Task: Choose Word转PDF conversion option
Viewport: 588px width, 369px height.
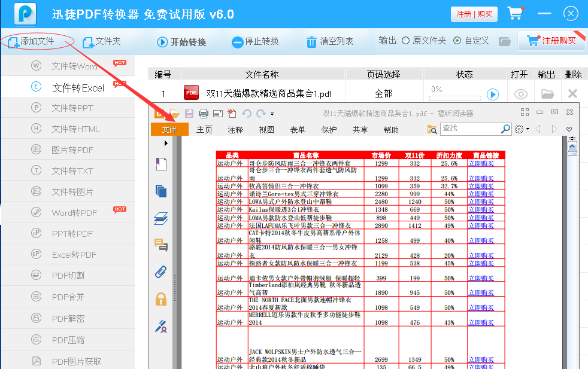Action: pyautogui.click(x=68, y=213)
